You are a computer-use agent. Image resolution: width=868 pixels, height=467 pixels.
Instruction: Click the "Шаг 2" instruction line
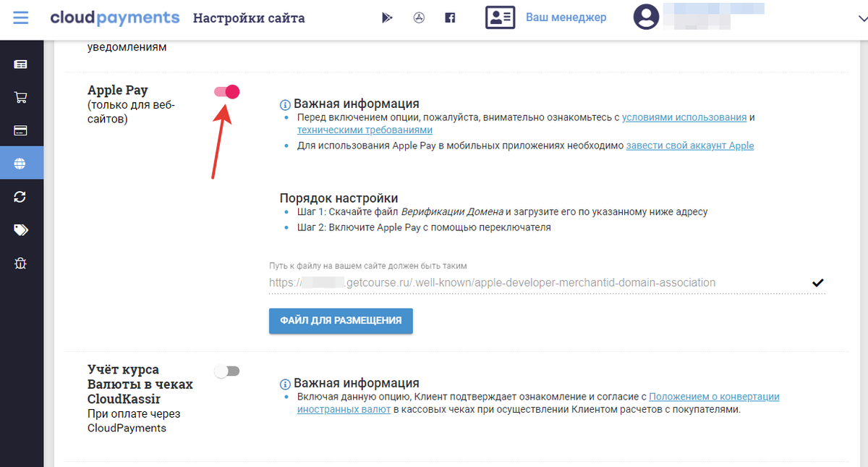click(x=424, y=227)
